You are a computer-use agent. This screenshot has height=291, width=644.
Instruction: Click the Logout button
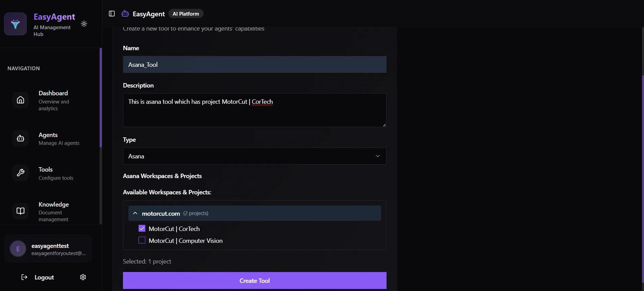pos(38,277)
